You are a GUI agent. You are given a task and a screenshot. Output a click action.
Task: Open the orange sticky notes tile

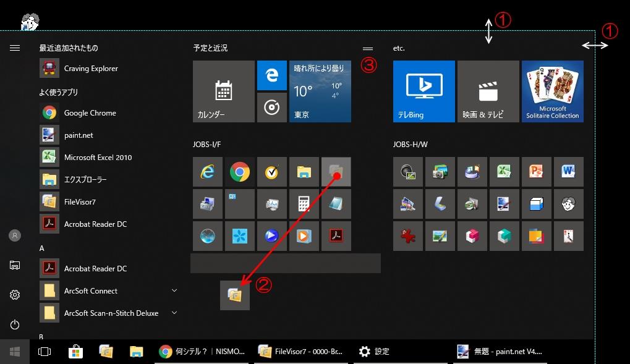[537, 236]
